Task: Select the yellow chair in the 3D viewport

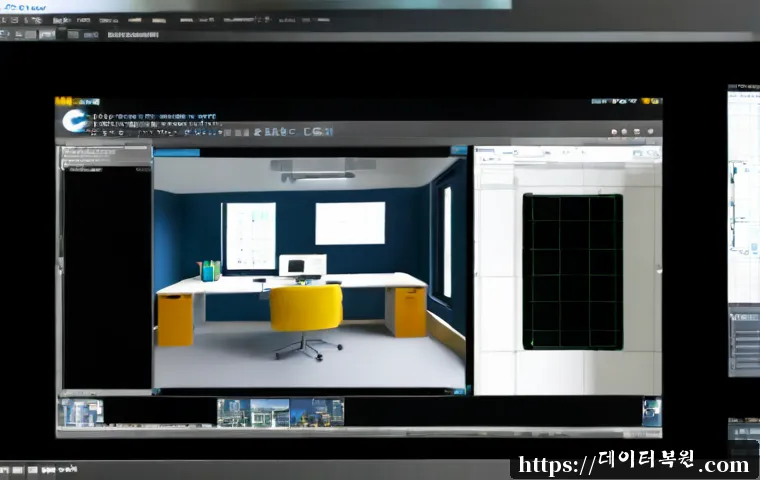Action: pos(306,320)
